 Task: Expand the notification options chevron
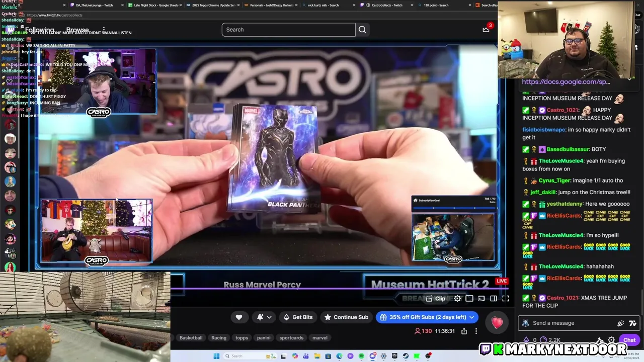269,317
